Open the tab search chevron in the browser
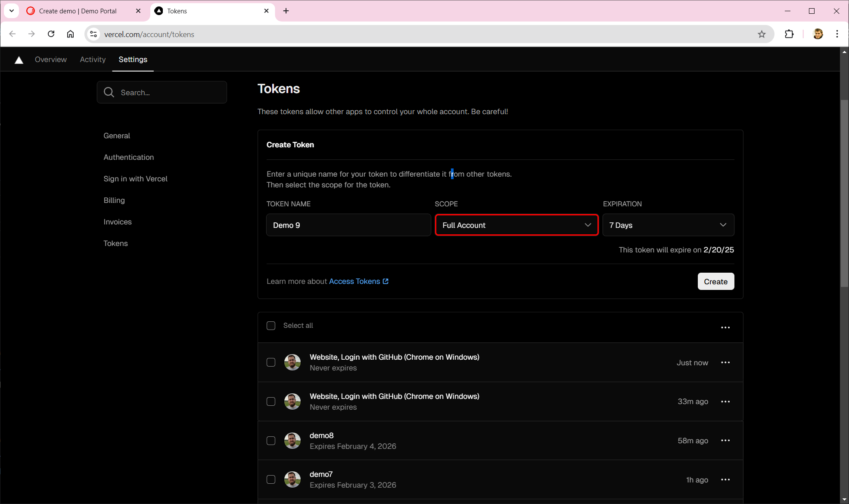 point(12,11)
